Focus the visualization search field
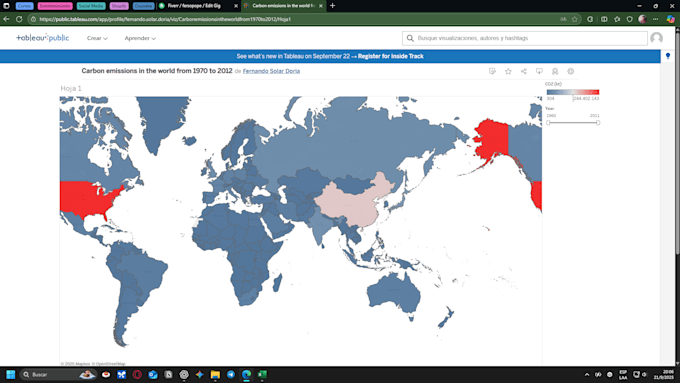Image resolution: width=680 pixels, height=383 pixels. click(x=525, y=38)
